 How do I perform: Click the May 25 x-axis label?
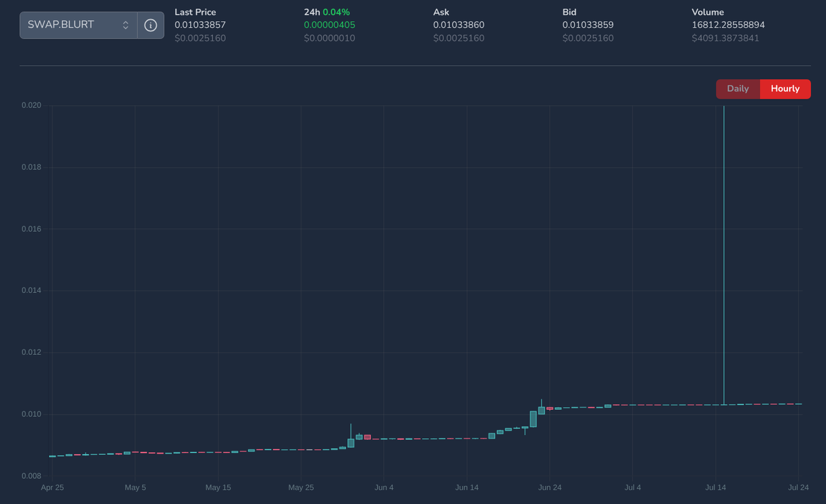[x=301, y=487]
